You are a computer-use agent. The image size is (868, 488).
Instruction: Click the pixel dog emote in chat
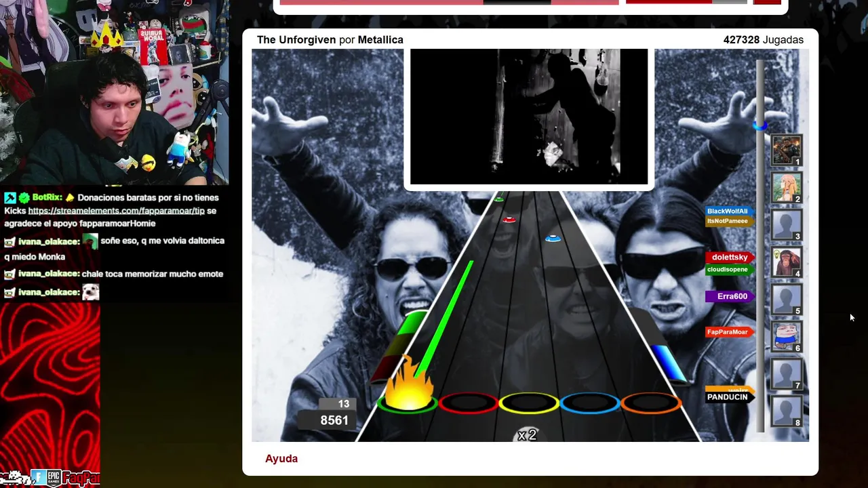pos(90,292)
